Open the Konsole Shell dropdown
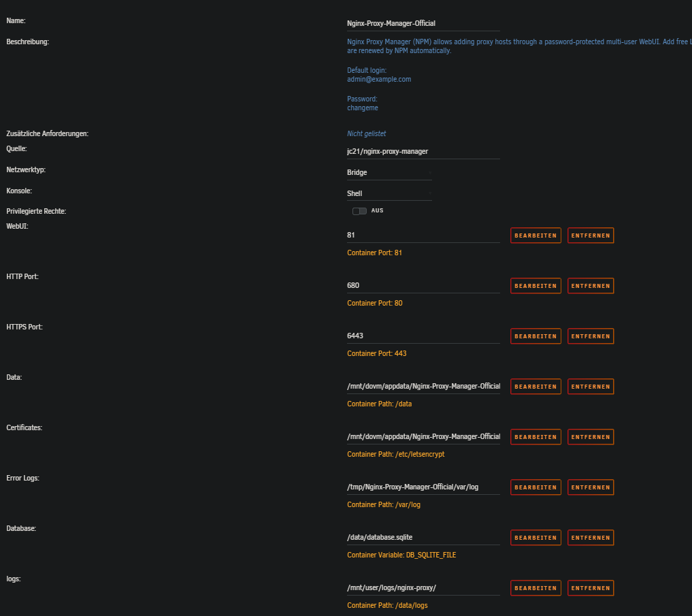 [x=389, y=194]
